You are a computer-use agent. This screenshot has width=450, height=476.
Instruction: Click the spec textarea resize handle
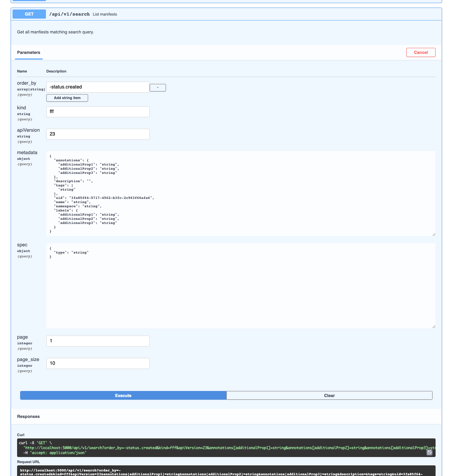click(x=434, y=326)
